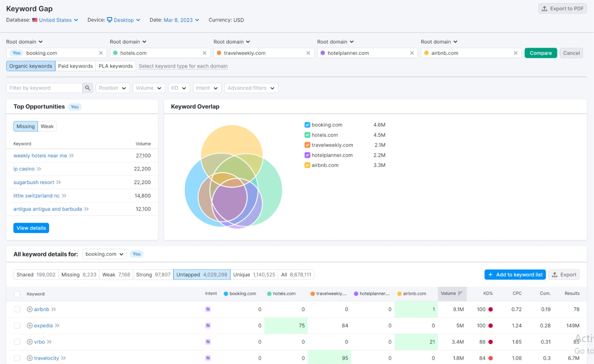
Task: Click the green Compare button
Action: coord(541,53)
